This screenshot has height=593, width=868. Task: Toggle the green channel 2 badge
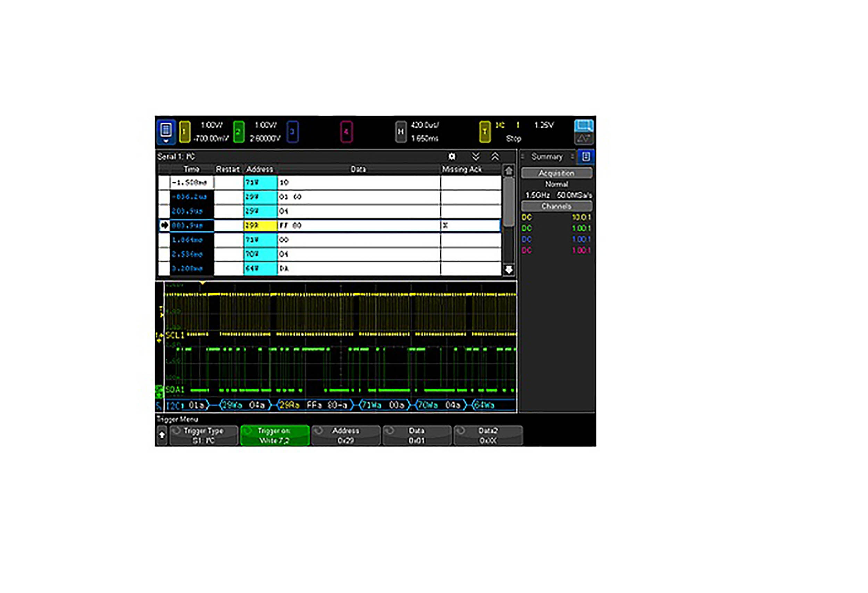coord(239,132)
